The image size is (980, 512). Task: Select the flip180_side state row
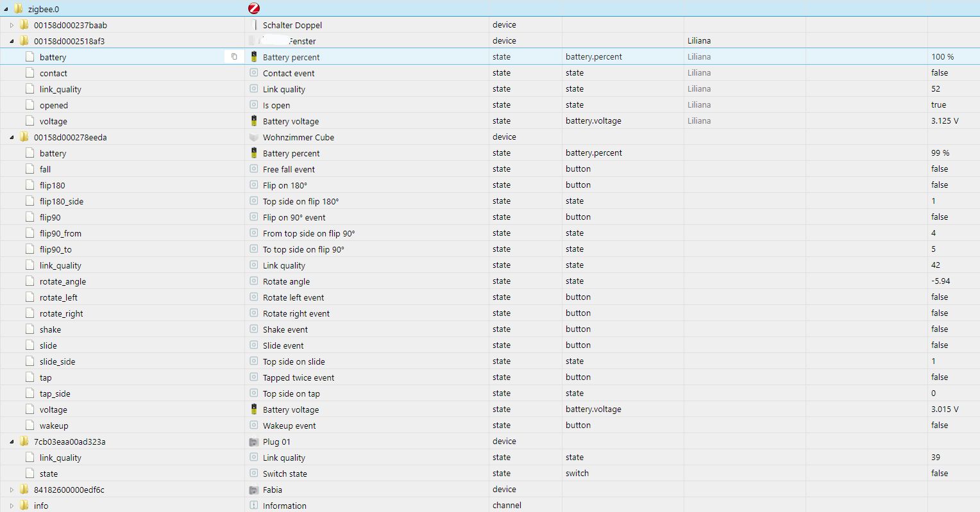tap(490, 201)
